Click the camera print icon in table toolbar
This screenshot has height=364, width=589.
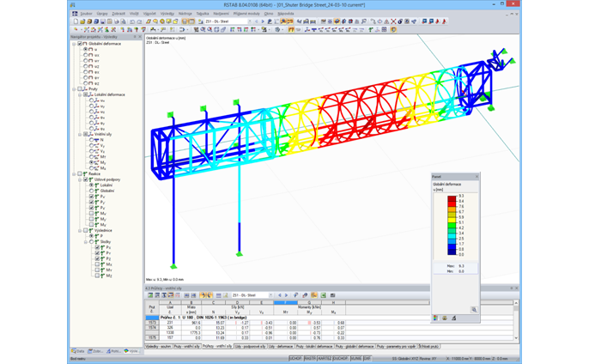coord(332,295)
